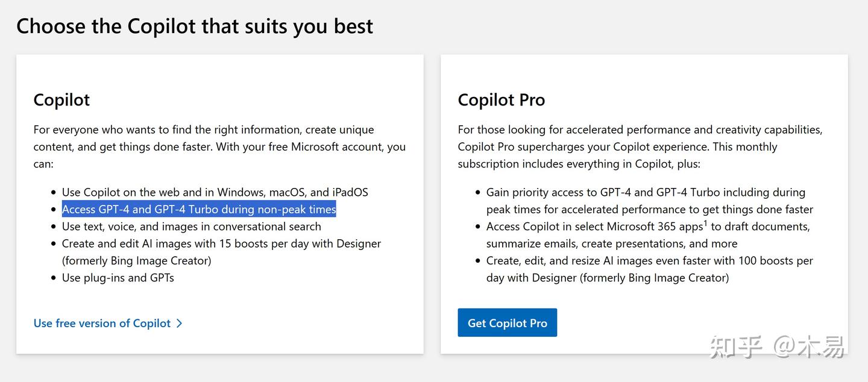This screenshot has height=382, width=868.
Task: Click "summarize emails, create presentations" line
Action: [612, 243]
